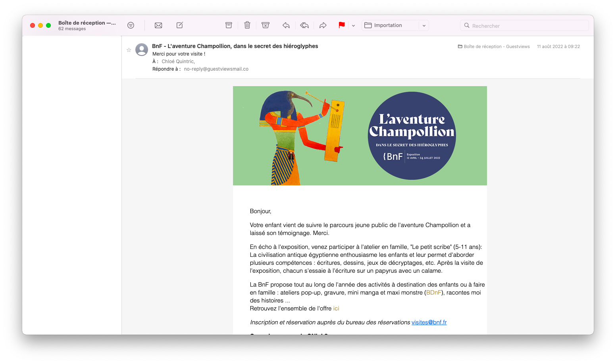This screenshot has width=616, height=364.
Task: Click the get new mail envelope icon
Action: (x=158, y=25)
